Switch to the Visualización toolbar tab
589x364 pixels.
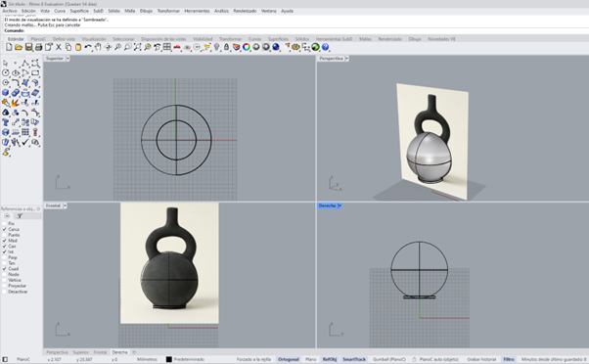click(x=94, y=39)
